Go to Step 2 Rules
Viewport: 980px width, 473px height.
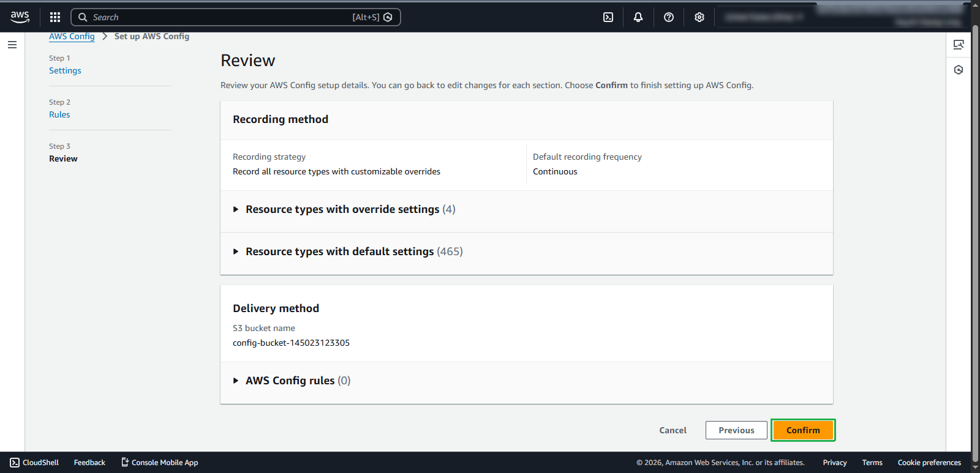(59, 114)
